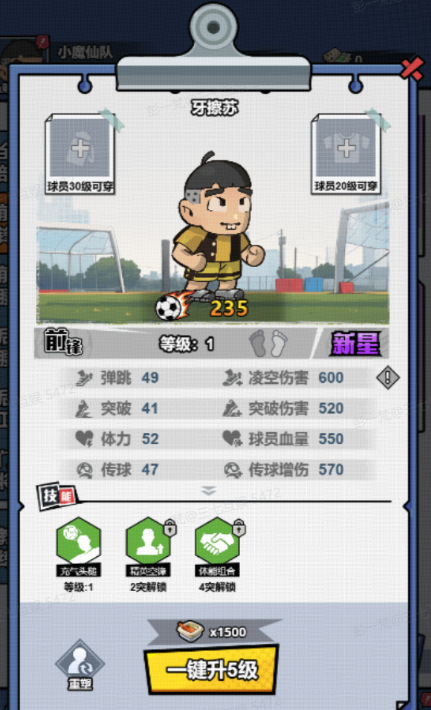Tap the exclamation info diamond icon

[388, 377]
